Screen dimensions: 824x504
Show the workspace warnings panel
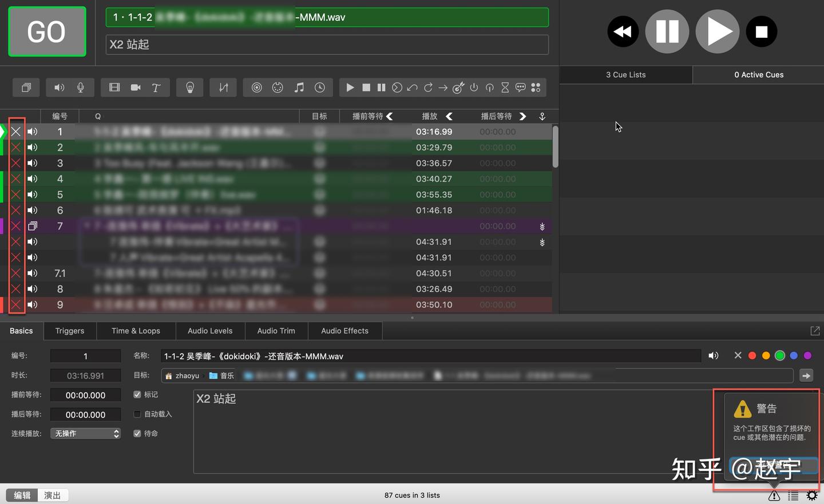(774, 495)
